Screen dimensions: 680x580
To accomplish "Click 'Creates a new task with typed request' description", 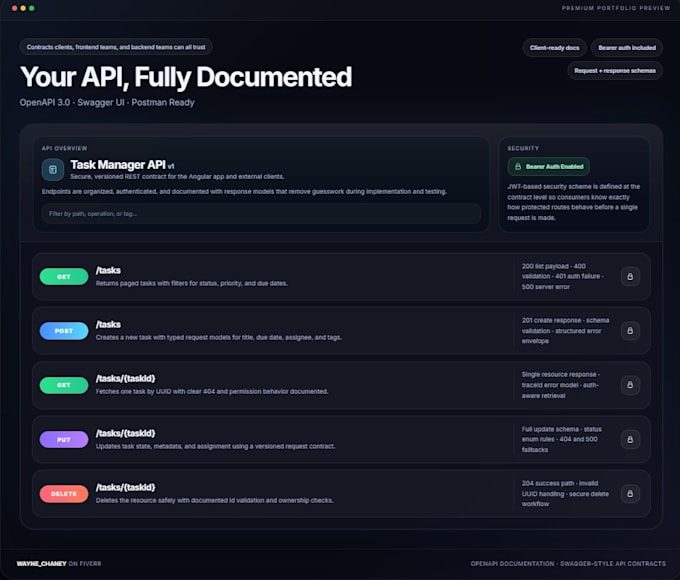I will point(219,338).
